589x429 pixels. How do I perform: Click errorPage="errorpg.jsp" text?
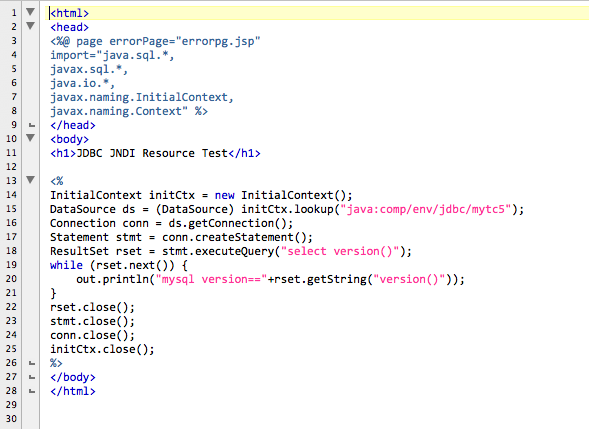(185, 41)
